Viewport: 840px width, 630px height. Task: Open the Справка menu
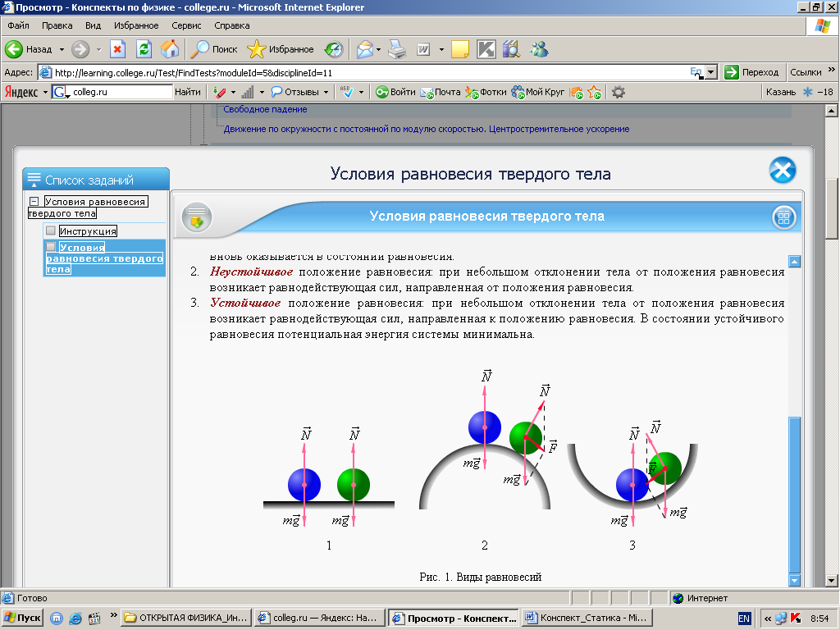point(231,25)
